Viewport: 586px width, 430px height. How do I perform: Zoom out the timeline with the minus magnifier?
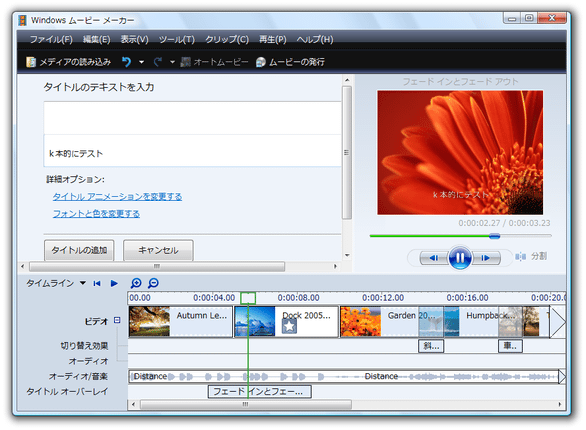point(153,283)
